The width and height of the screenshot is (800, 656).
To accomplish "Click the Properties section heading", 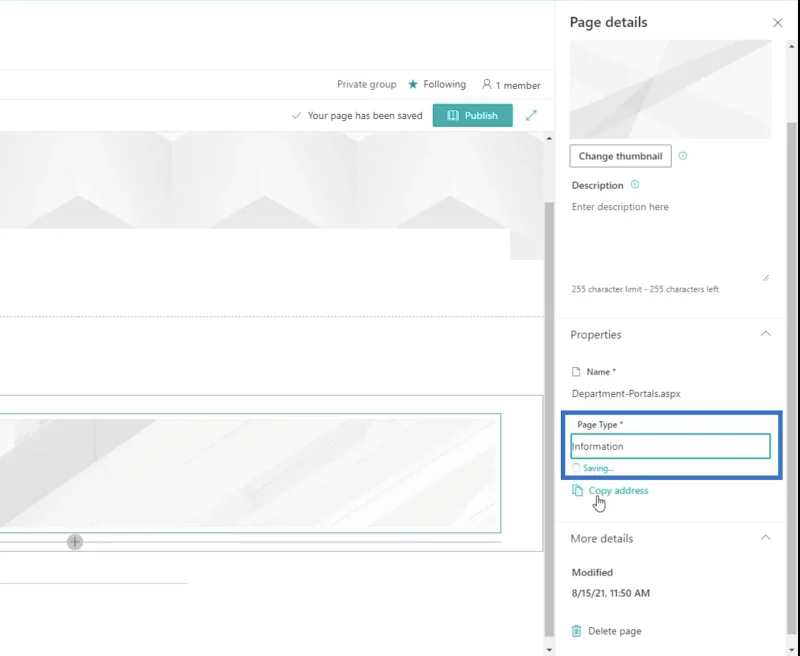I will tap(596, 335).
